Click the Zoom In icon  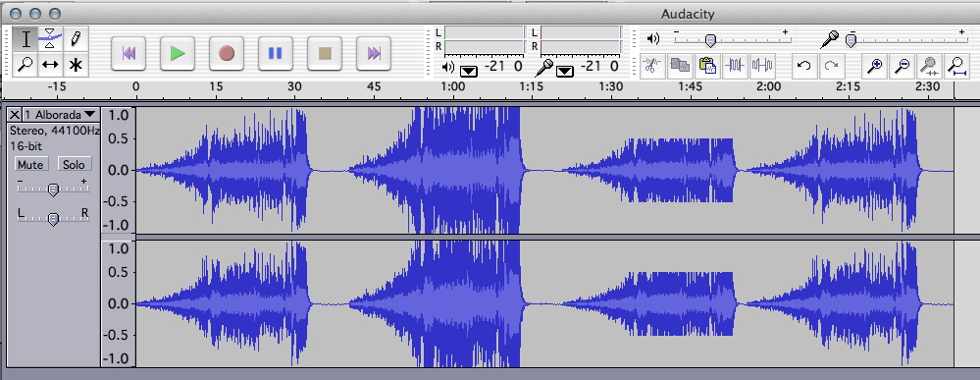[x=875, y=65]
